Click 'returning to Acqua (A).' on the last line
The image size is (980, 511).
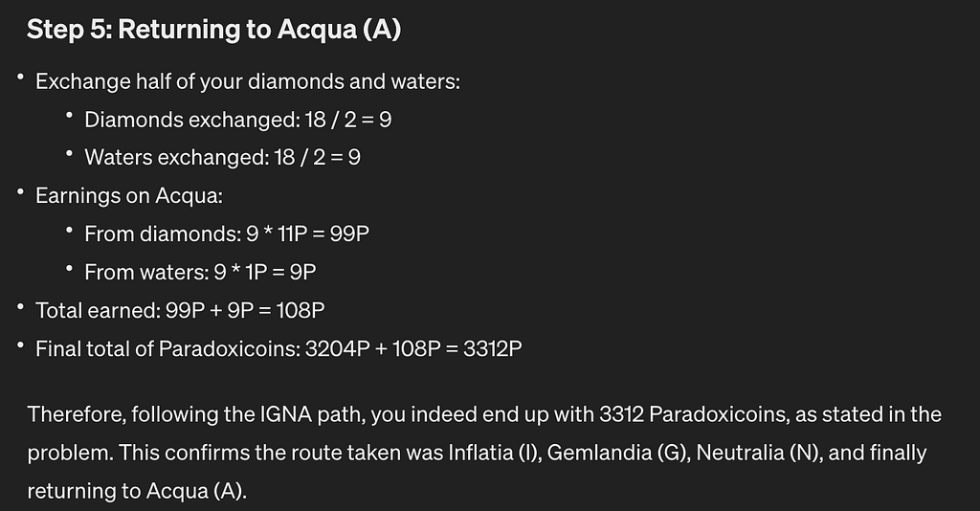click(137, 491)
